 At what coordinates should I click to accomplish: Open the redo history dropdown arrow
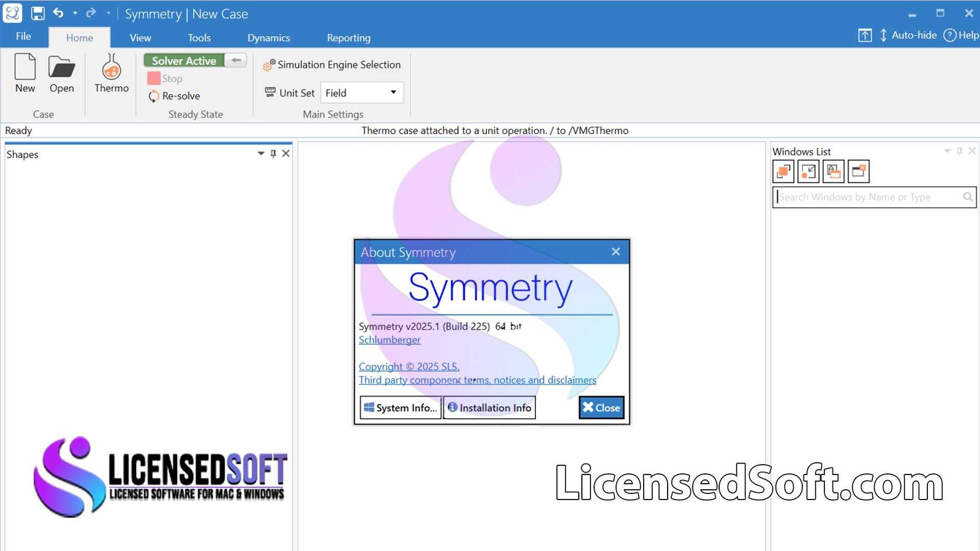pos(108,13)
